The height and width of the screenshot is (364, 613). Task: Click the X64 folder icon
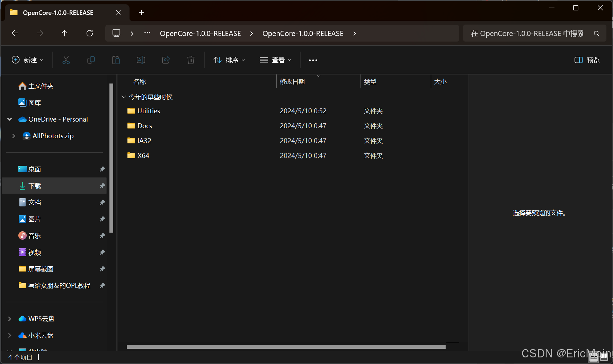coord(131,156)
